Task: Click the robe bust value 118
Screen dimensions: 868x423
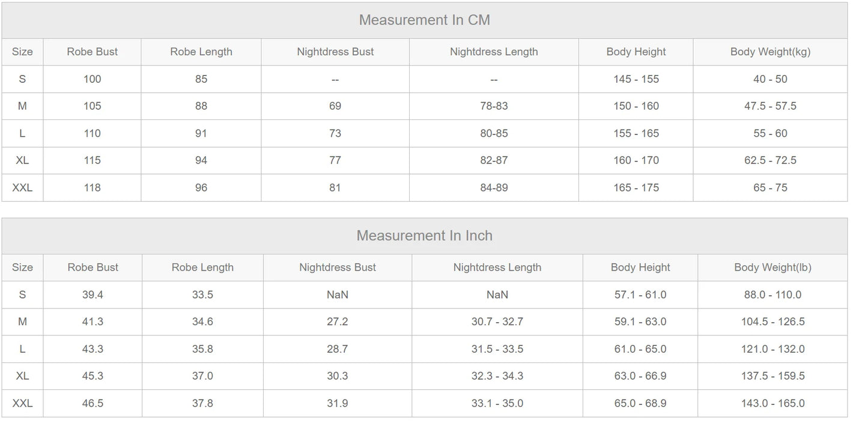Action: tap(92, 188)
